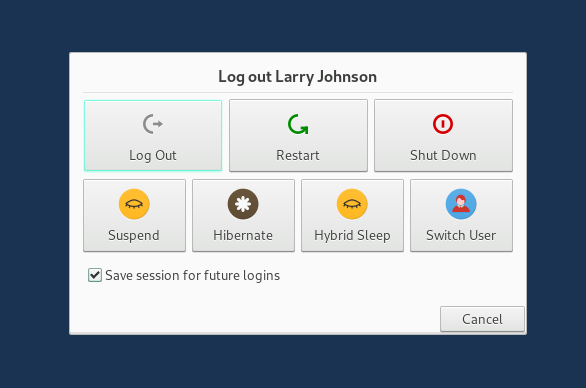The height and width of the screenshot is (388, 586).
Task: Click the green Restart arrow icon
Action: pyautogui.click(x=298, y=124)
